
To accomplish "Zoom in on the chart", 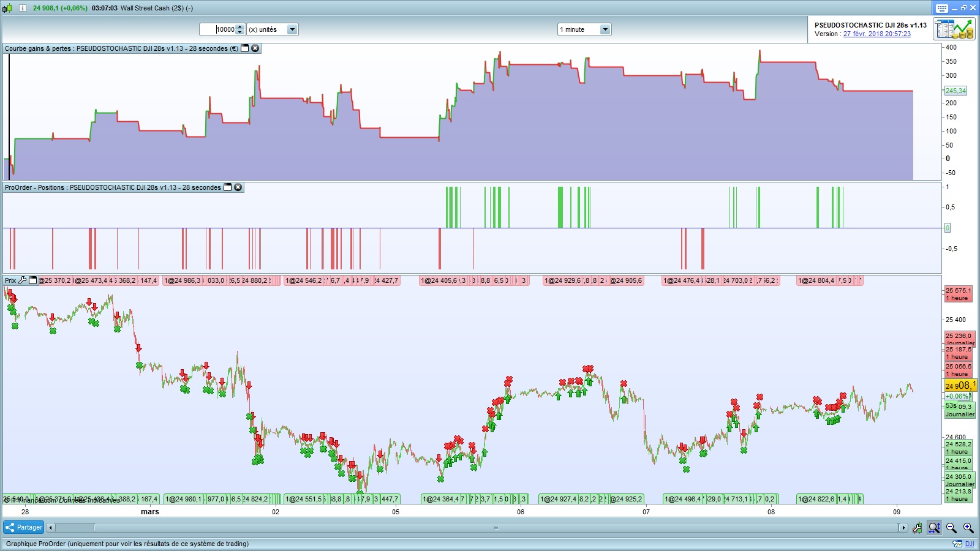I will (968, 528).
